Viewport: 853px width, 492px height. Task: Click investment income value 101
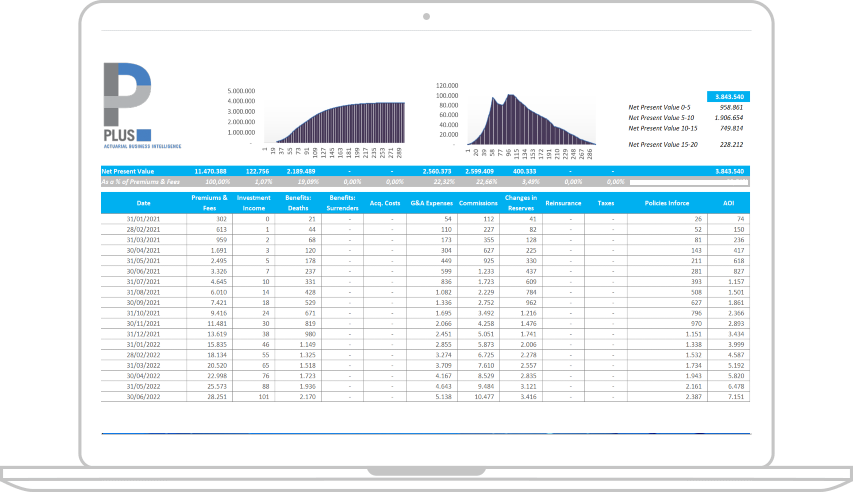click(264, 397)
